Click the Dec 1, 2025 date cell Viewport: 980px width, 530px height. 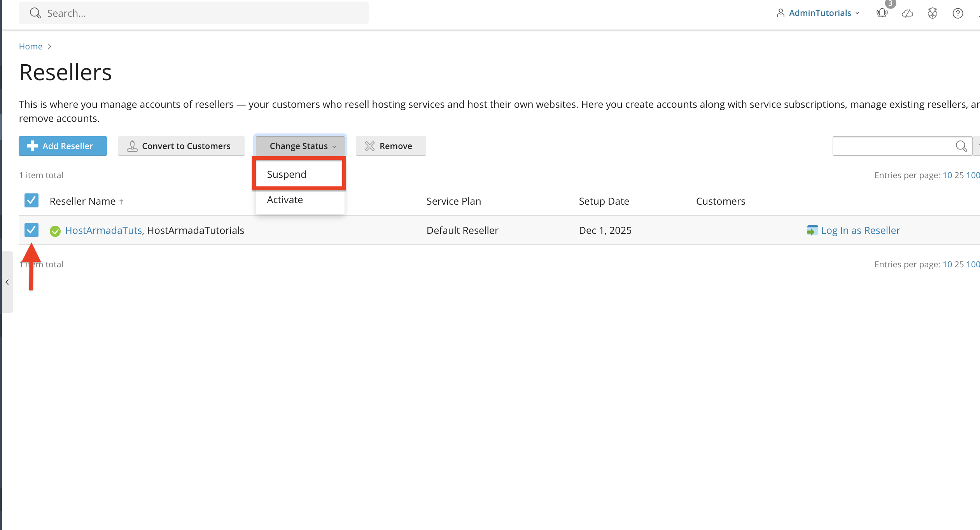coord(605,230)
